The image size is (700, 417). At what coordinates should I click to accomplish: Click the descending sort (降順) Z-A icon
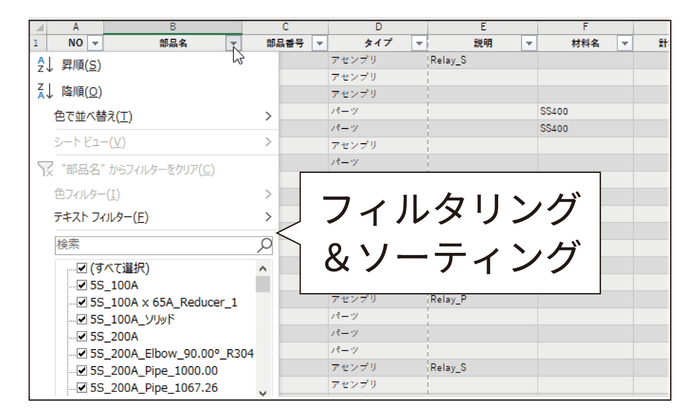tap(42, 92)
